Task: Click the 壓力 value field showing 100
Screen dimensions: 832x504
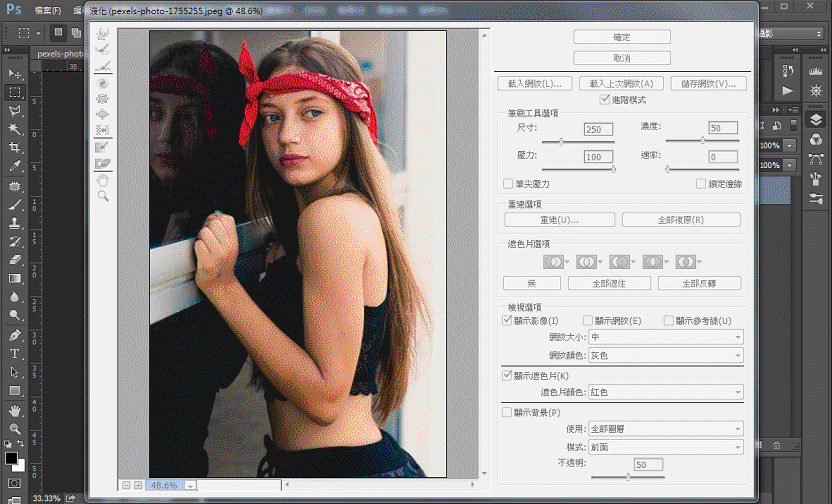Action: [598, 157]
